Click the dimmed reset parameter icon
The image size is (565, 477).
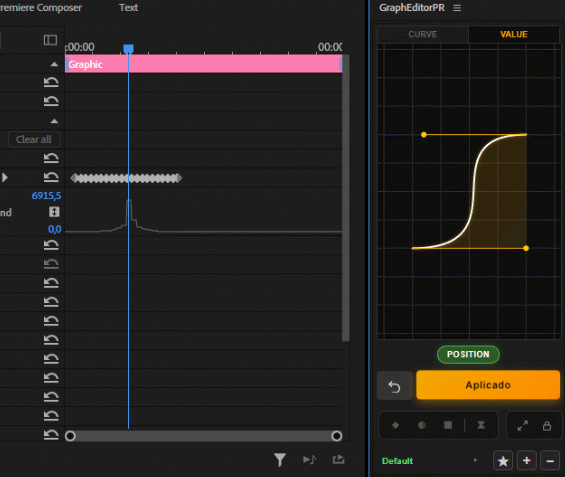(51, 264)
